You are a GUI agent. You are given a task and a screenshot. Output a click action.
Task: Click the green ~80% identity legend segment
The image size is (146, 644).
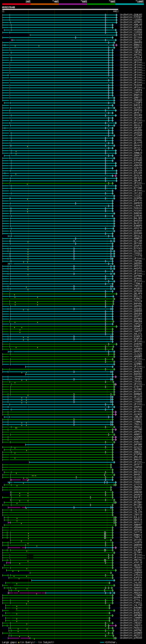[101, 4]
